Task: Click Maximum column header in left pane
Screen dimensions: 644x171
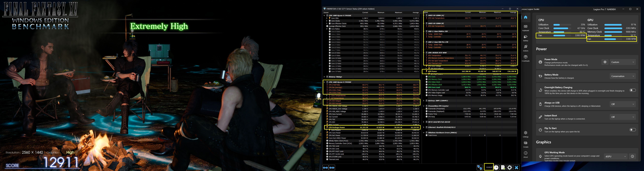Action: 394,13
